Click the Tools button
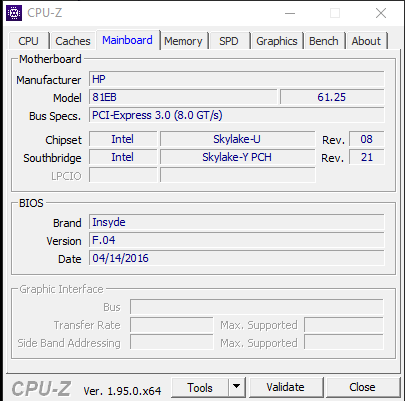 coord(200,388)
